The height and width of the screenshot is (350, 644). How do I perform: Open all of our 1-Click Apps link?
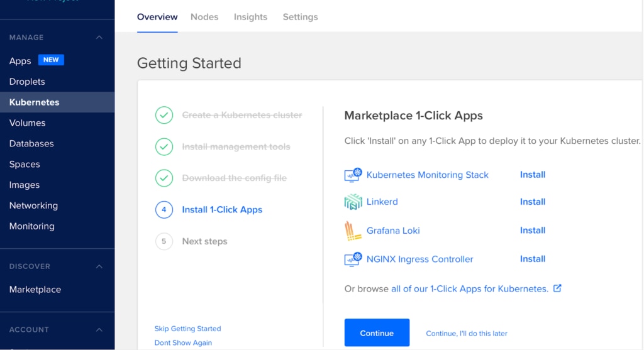[x=469, y=289]
